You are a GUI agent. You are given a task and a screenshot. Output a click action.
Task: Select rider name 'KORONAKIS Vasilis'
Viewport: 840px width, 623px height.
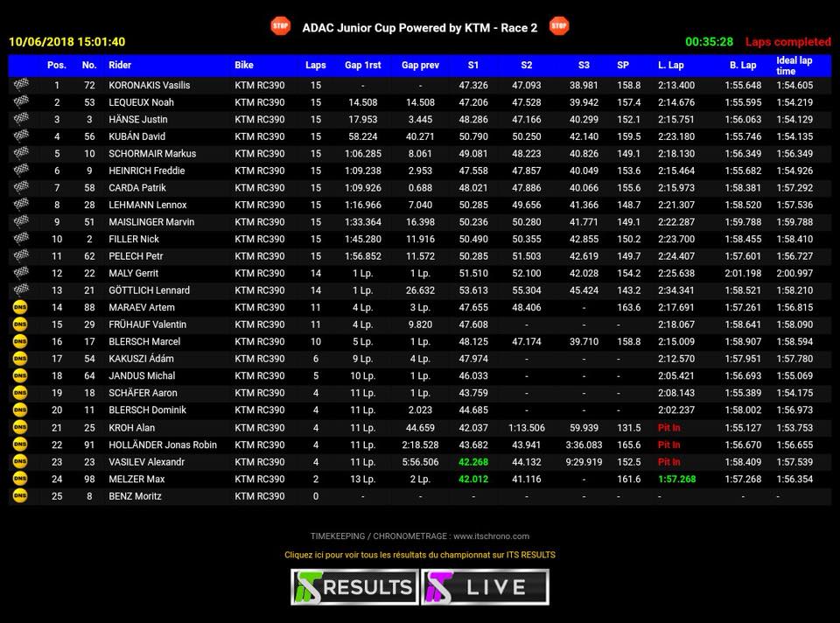point(150,85)
